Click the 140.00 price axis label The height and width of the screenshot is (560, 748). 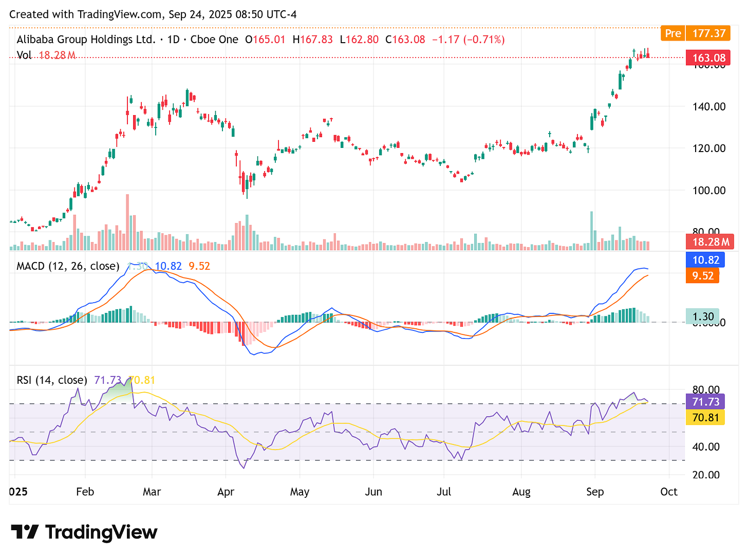pos(709,107)
